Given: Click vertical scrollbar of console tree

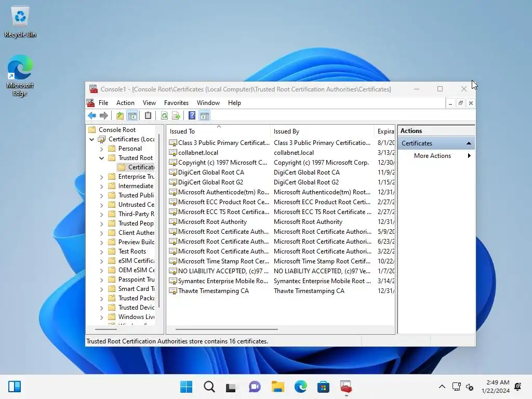Looking at the screenshot, I should 159,220.
